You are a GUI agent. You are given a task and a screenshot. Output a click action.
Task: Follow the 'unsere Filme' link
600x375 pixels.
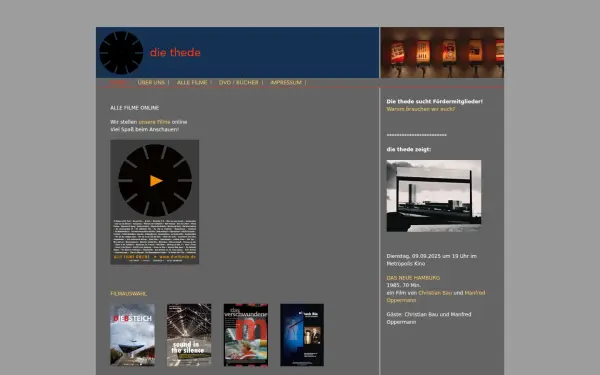click(154, 122)
